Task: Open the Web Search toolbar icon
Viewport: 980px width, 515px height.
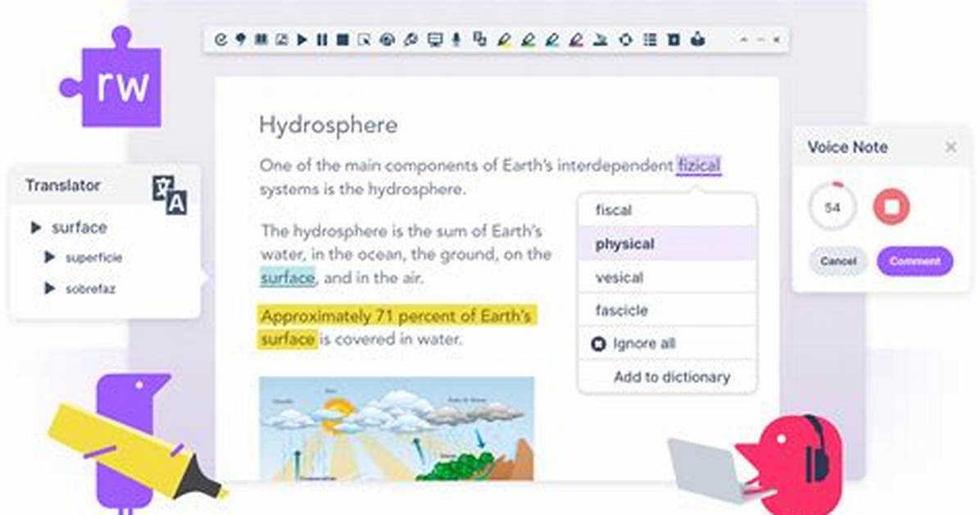Action: 411,40
